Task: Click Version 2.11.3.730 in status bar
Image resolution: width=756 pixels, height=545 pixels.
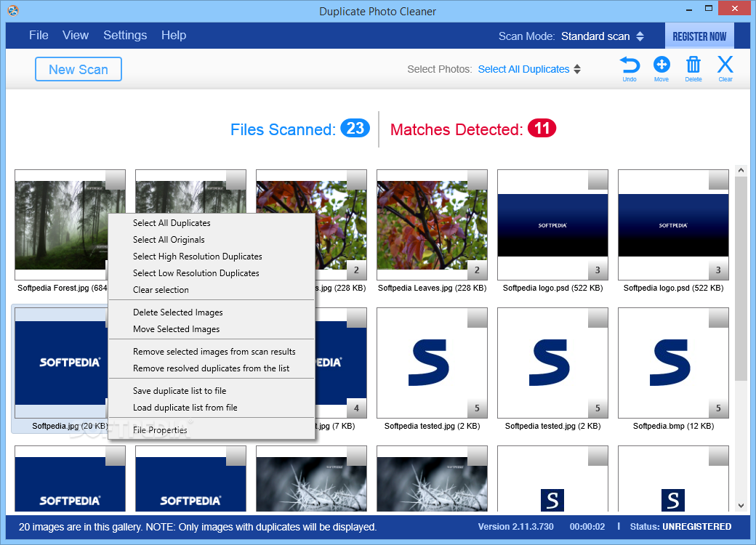Action: click(x=516, y=527)
